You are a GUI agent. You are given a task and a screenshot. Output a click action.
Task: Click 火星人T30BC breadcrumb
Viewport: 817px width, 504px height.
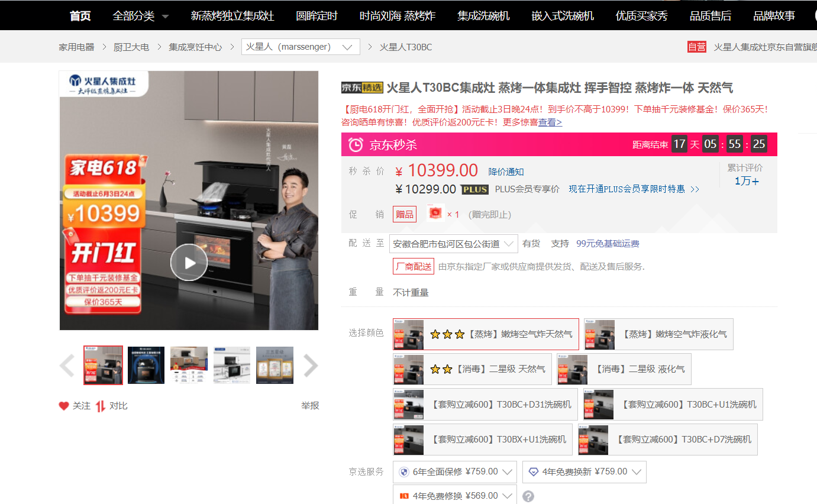point(406,47)
